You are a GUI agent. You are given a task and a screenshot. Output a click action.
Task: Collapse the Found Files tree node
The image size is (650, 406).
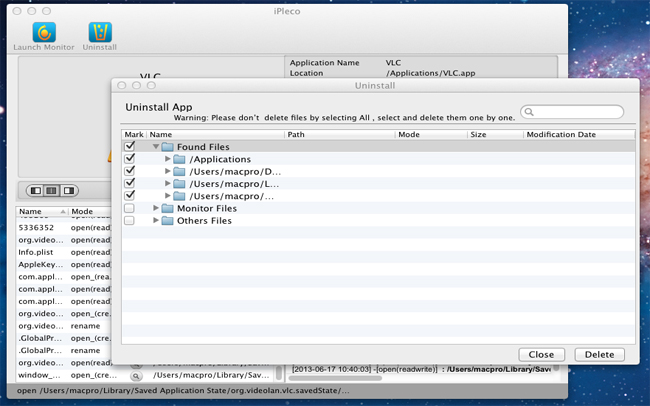156,147
